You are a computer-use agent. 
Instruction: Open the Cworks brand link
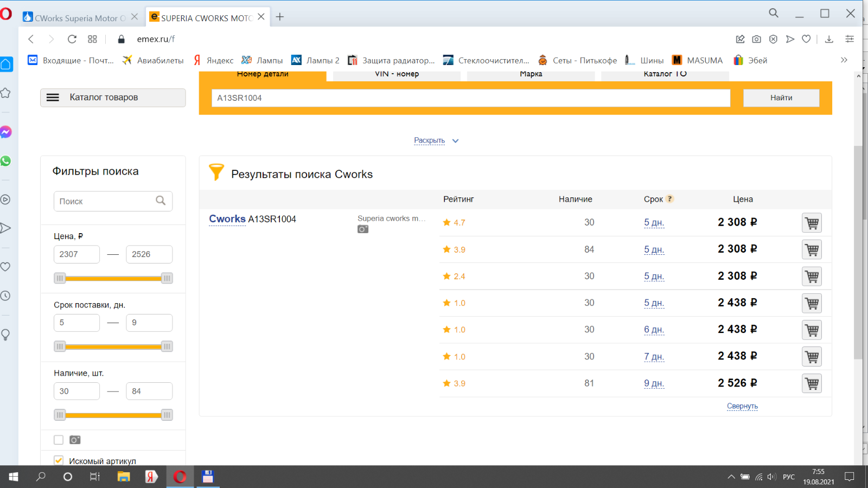point(227,219)
